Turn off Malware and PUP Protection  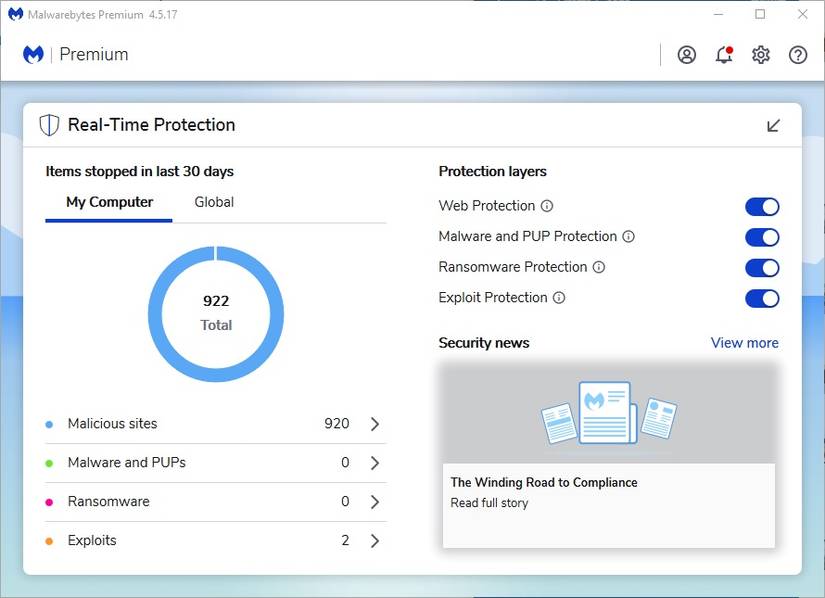point(762,237)
